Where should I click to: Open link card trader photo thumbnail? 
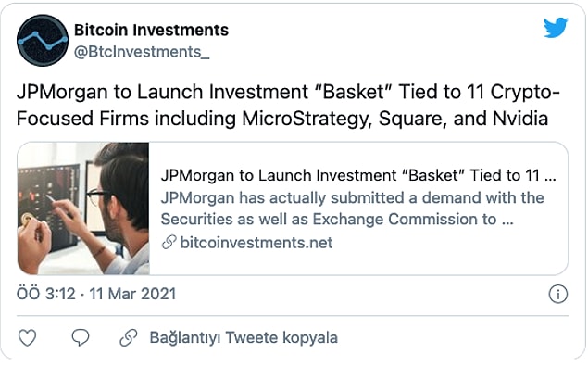(83, 208)
